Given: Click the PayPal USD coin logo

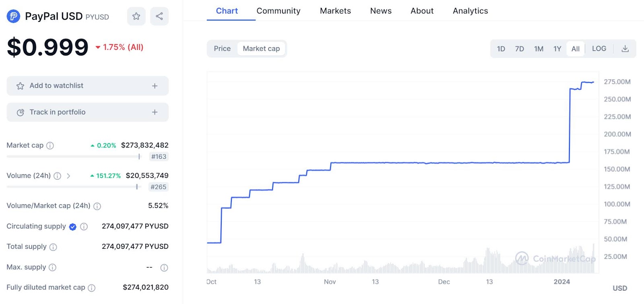Looking at the screenshot, I should pos(13,16).
